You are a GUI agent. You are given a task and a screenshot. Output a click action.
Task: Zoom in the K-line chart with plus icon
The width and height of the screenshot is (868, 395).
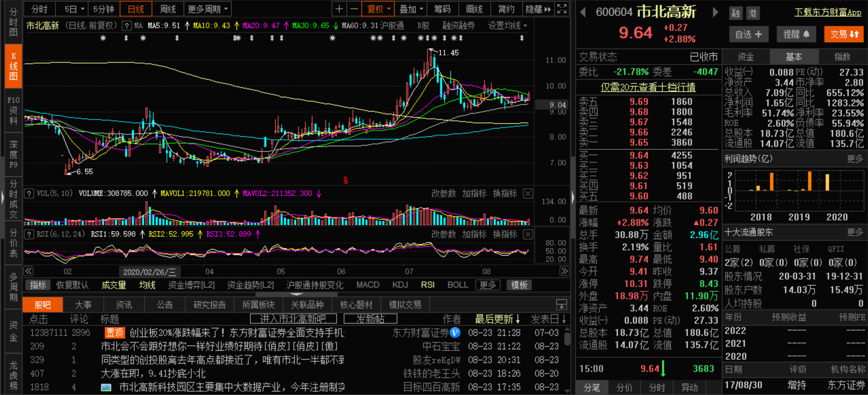pyautogui.click(x=339, y=9)
